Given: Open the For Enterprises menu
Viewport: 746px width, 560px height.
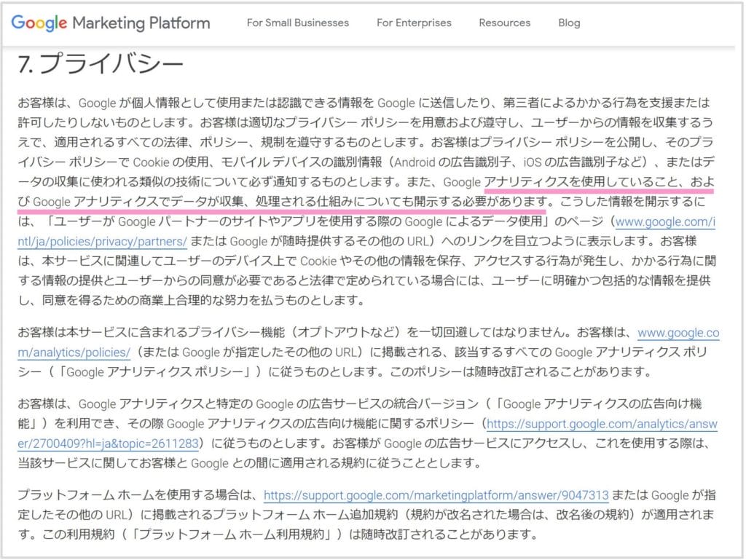Looking at the screenshot, I should click(414, 23).
